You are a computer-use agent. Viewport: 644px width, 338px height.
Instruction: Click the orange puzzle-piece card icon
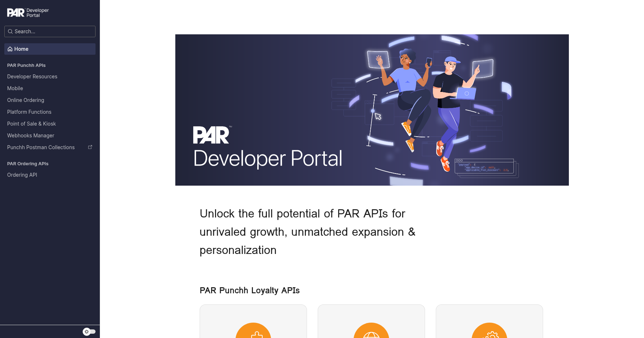pyautogui.click(x=253, y=330)
